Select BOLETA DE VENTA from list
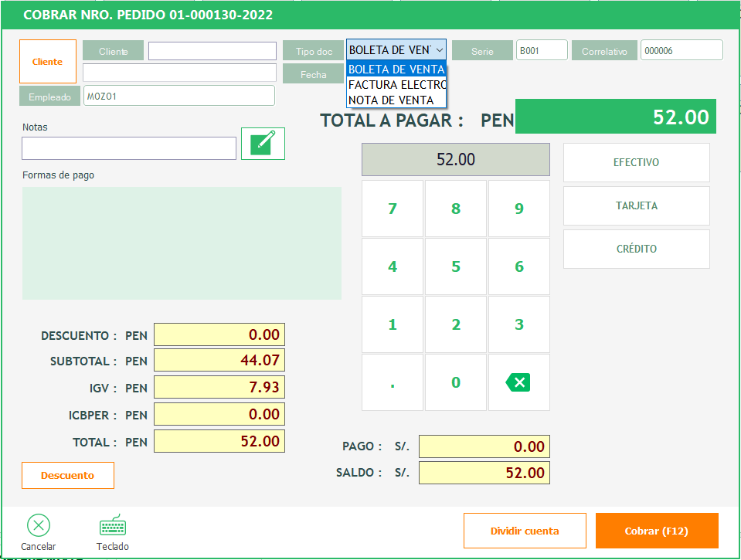This screenshot has width=741, height=560. 396,70
